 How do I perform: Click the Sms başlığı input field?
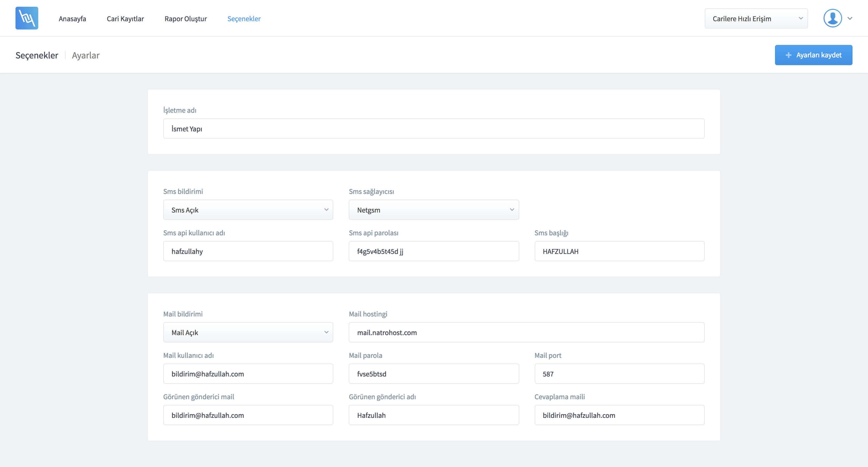click(619, 251)
